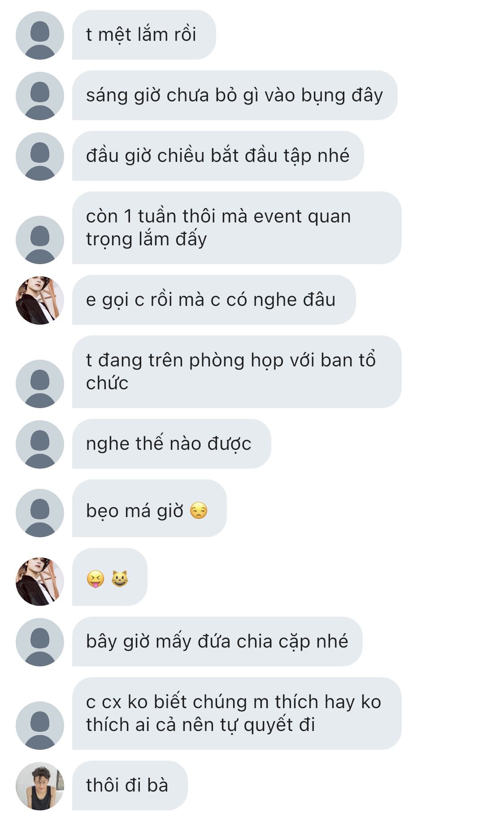Tap the "còn 1 tuần thôi mà event" message
Image resolution: width=504 pixels, height=818 pixels.
click(237, 228)
